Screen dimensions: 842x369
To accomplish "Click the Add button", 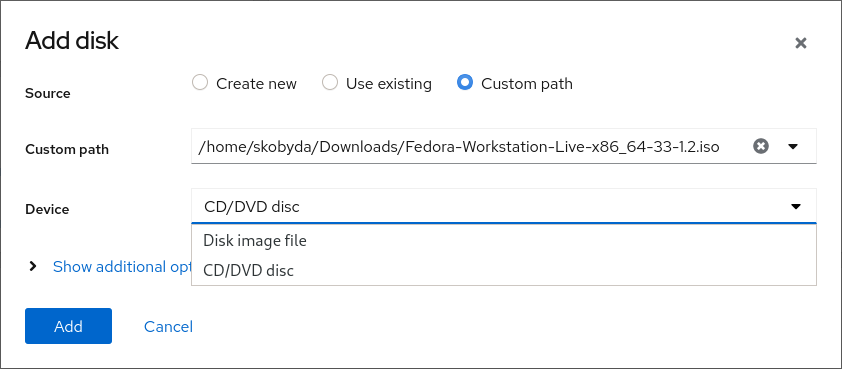I will [68, 326].
